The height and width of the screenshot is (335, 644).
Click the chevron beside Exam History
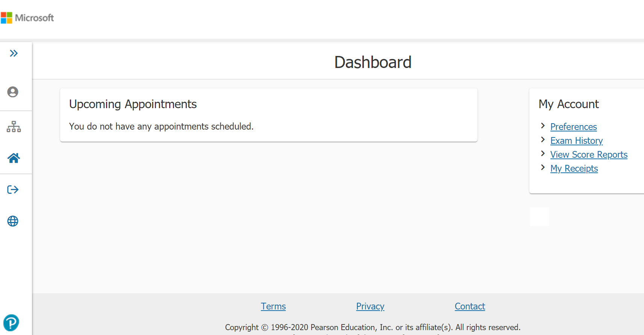(542, 140)
